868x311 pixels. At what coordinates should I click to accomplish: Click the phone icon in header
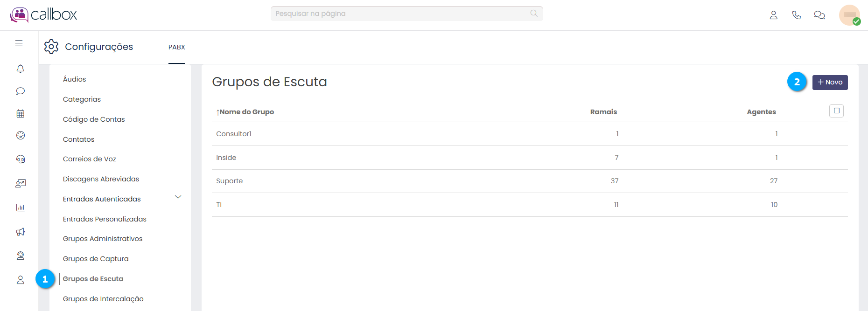(796, 15)
